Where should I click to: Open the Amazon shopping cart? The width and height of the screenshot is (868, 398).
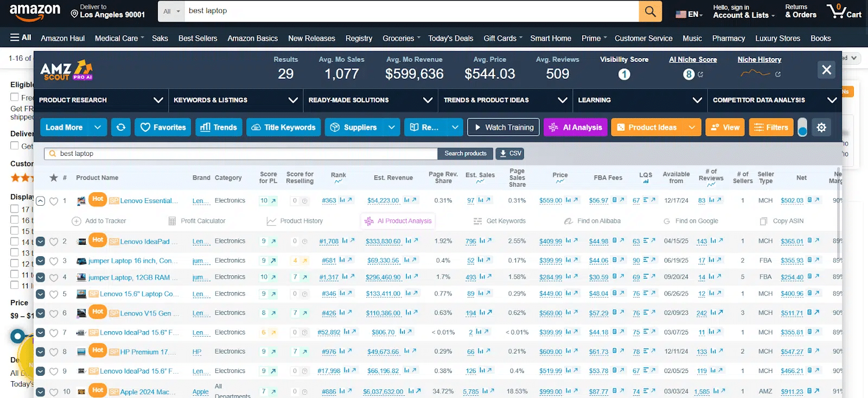(844, 11)
